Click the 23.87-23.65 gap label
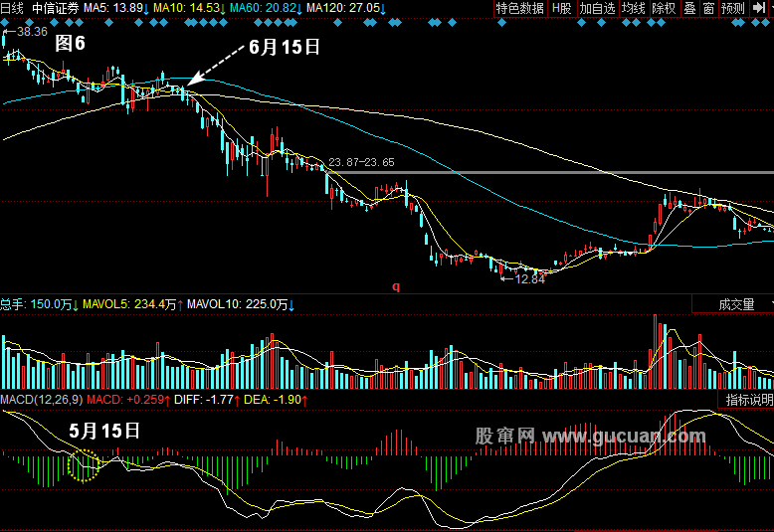 tap(361, 162)
